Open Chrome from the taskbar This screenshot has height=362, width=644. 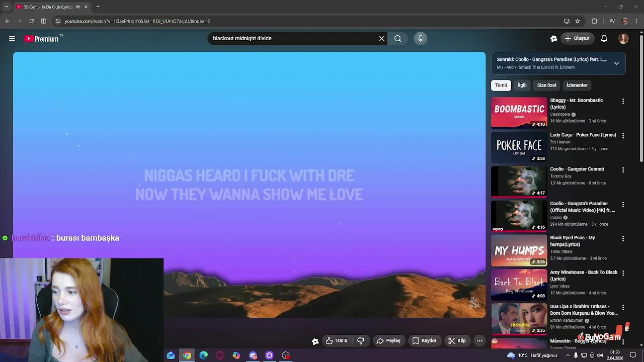click(187, 355)
